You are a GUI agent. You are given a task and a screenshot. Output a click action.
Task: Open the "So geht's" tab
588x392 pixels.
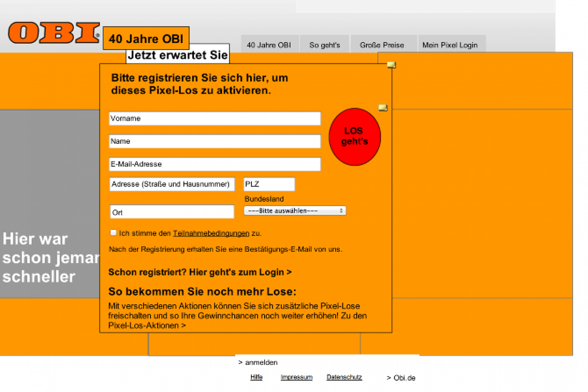[x=324, y=45]
